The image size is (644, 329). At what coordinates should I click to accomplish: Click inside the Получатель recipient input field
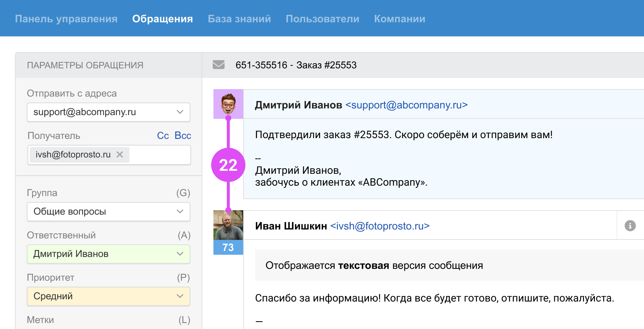160,155
